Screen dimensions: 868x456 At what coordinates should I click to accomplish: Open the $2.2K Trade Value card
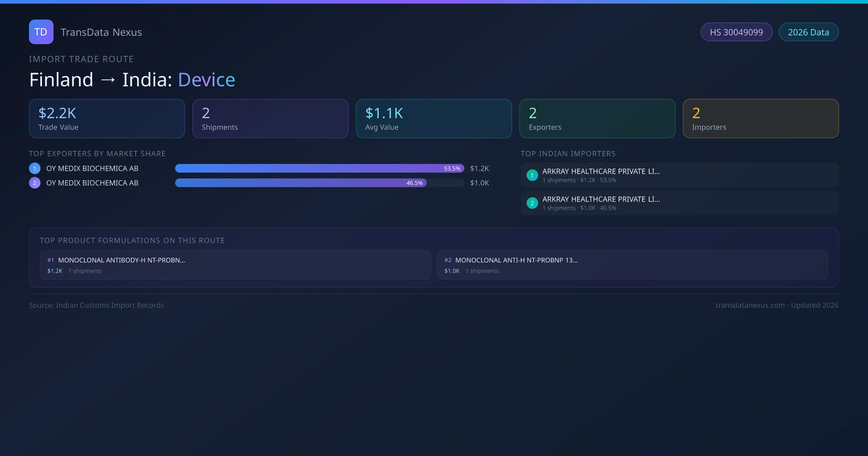click(107, 119)
